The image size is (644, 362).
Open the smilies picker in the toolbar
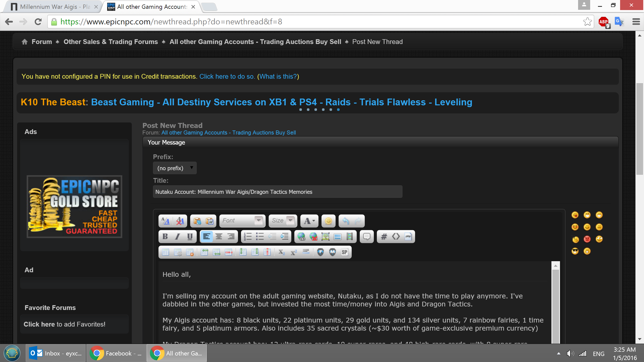[328, 221]
